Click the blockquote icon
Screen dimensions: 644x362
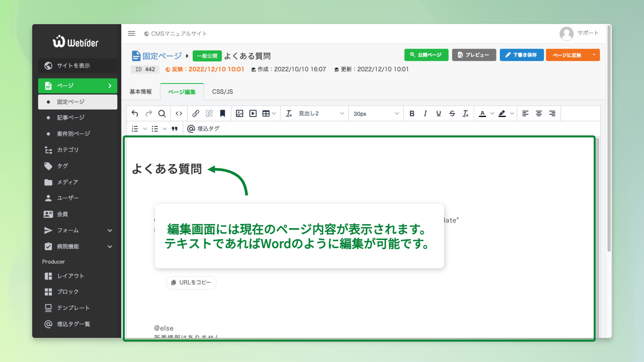tap(174, 129)
